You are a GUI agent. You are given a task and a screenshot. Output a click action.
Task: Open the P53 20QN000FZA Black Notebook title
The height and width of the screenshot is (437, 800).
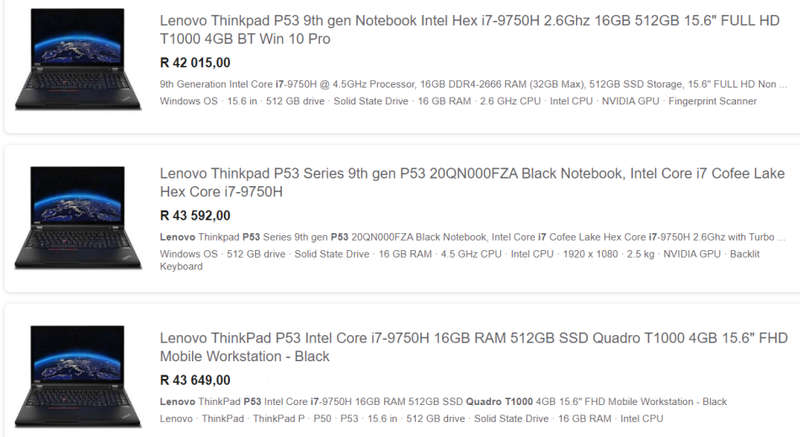pyautogui.click(x=472, y=183)
